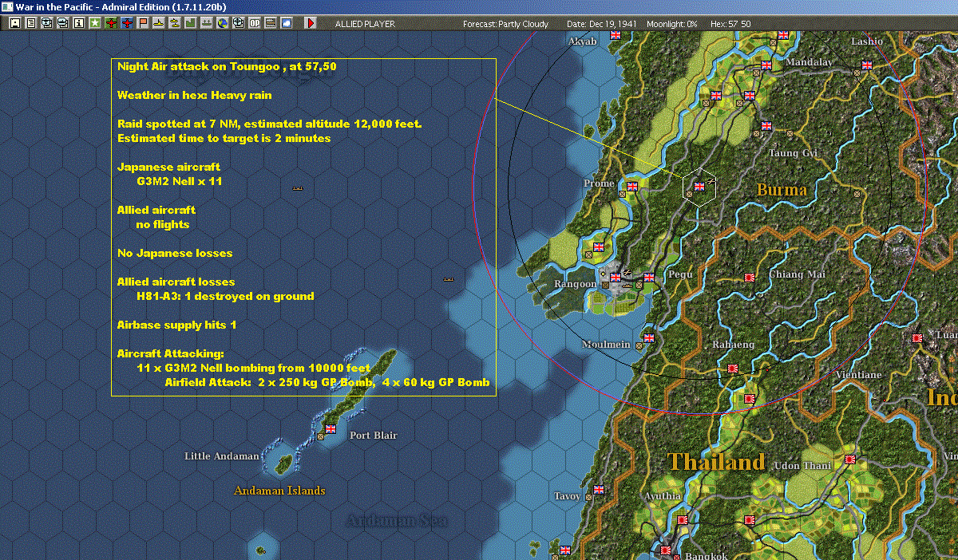The height and width of the screenshot is (560, 958).
Task: Select the British flag near Pegu
Action: [x=649, y=278]
